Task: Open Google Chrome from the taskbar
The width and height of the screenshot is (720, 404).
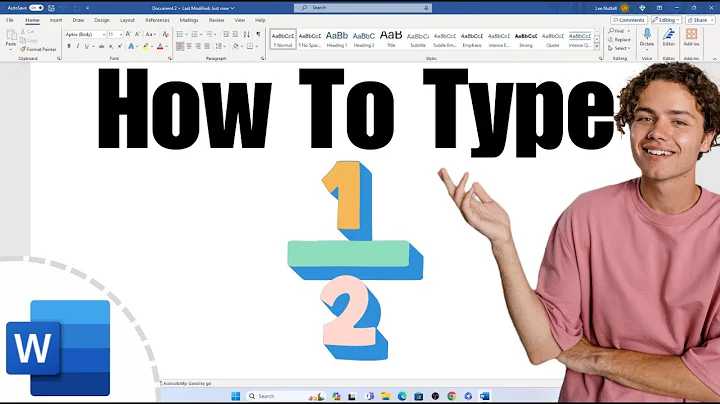Action: pyautogui.click(x=452, y=396)
